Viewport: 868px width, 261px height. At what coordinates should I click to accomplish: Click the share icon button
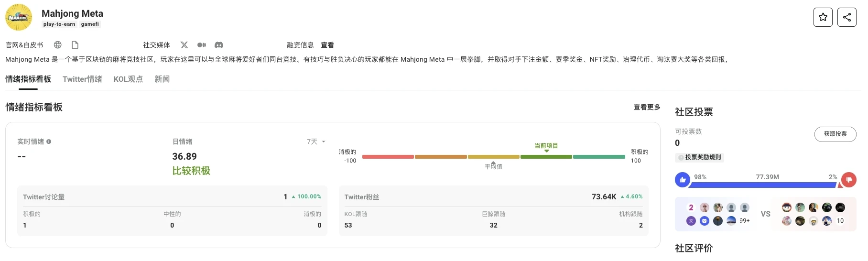pos(846,17)
